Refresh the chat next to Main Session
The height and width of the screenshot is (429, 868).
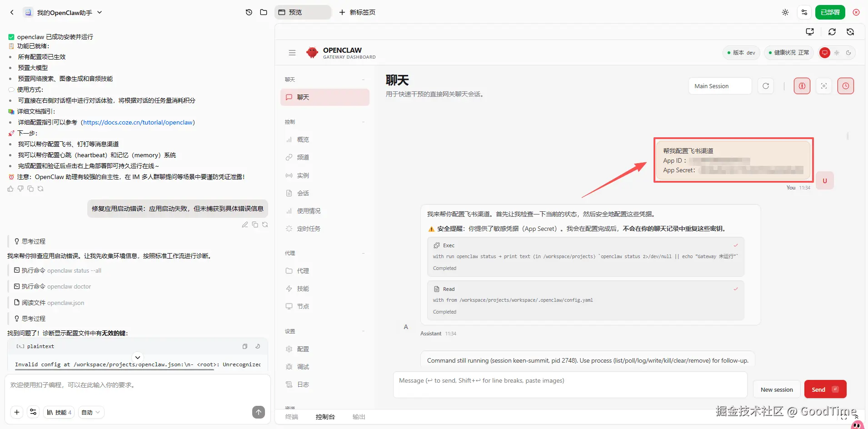point(766,86)
